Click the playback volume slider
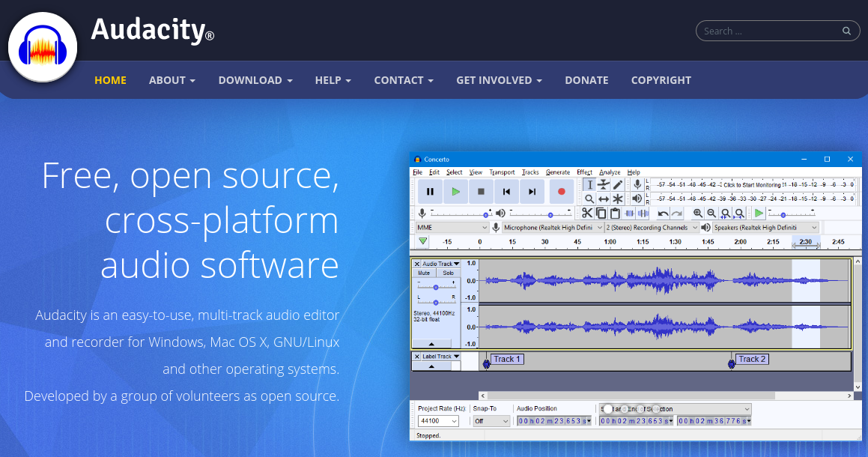 click(x=540, y=214)
